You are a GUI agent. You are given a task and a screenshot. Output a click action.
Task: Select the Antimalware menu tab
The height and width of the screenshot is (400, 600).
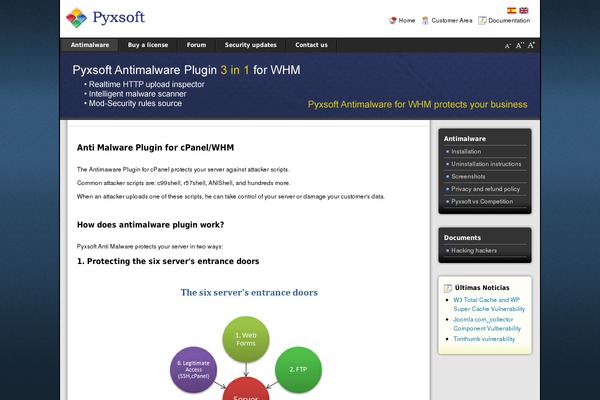[x=90, y=45]
